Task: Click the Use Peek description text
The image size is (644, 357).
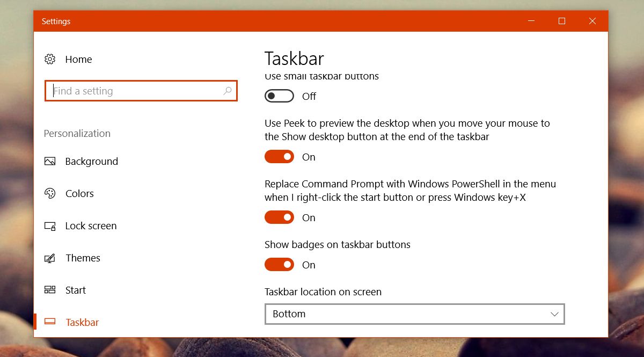Action: tap(407, 130)
